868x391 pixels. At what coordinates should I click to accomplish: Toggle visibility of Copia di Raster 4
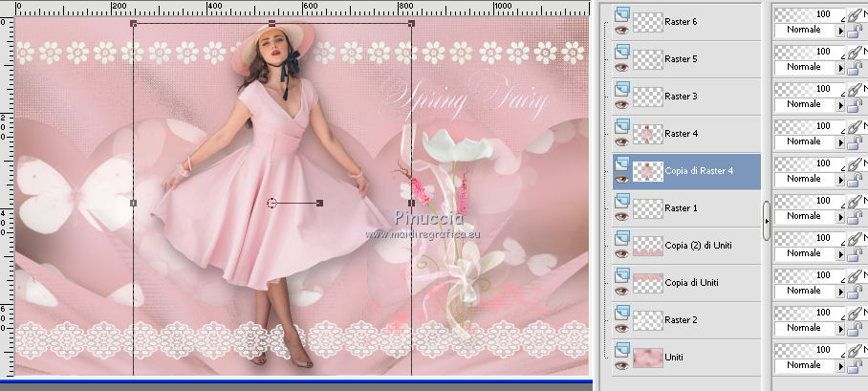[x=621, y=179]
